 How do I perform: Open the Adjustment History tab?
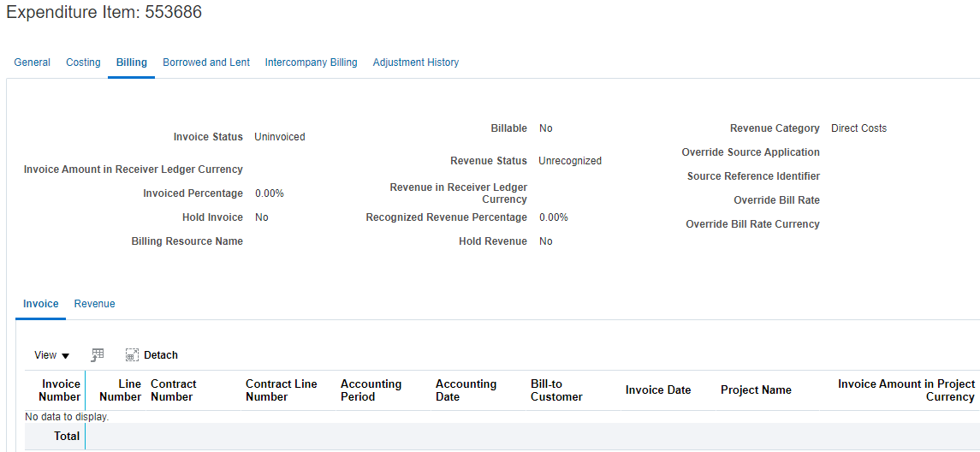coord(416,62)
